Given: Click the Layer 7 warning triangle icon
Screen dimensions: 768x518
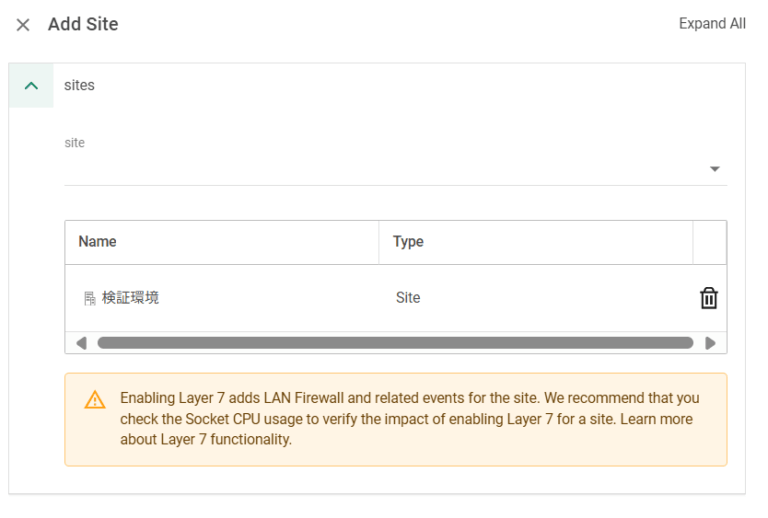Looking at the screenshot, I should point(95,400).
